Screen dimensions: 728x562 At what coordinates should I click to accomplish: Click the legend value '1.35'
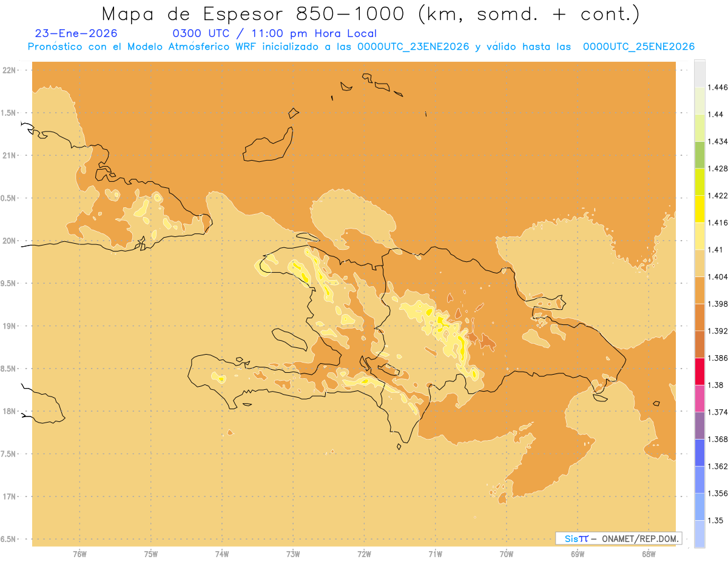tap(715, 520)
